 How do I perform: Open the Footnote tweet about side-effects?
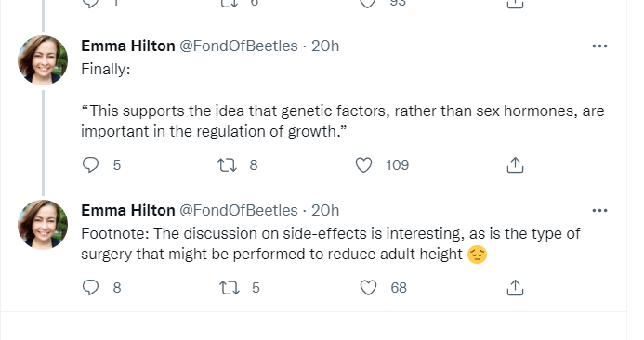pyautogui.click(x=331, y=244)
